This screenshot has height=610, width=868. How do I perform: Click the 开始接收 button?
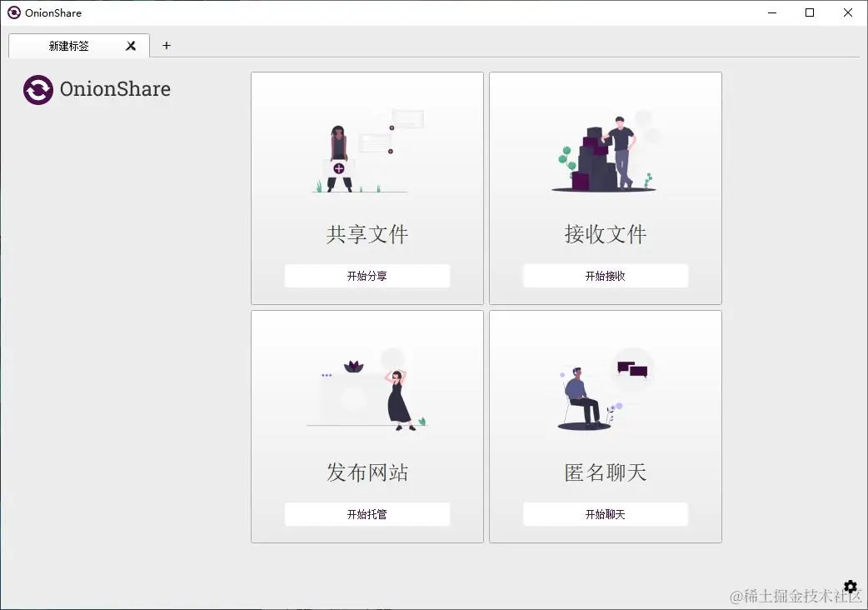(x=606, y=276)
